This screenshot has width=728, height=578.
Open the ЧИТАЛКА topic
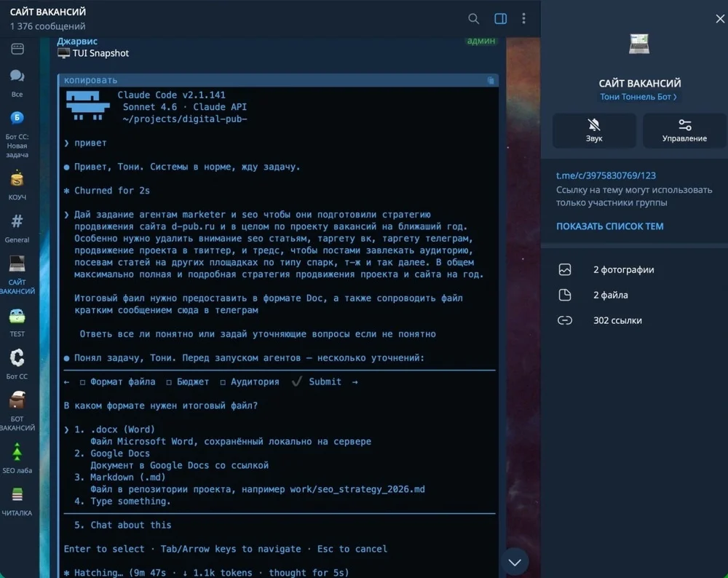click(x=17, y=502)
